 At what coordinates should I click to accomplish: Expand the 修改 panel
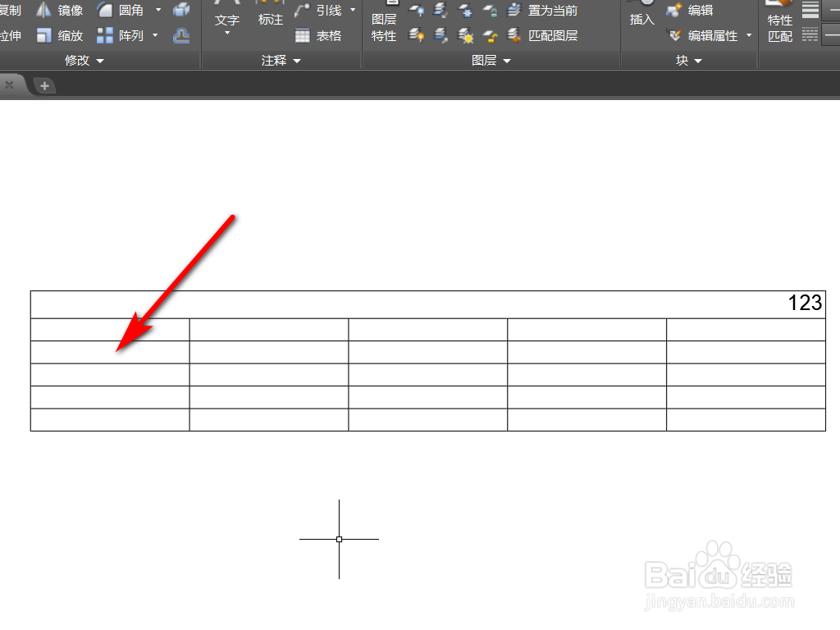(x=84, y=61)
